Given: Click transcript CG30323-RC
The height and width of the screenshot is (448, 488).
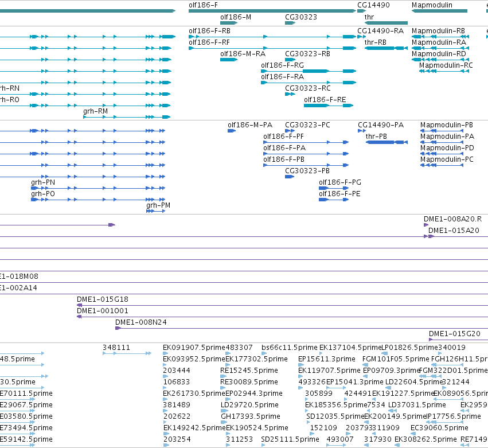Looking at the screenshot, I should click(x=308, y=88).
